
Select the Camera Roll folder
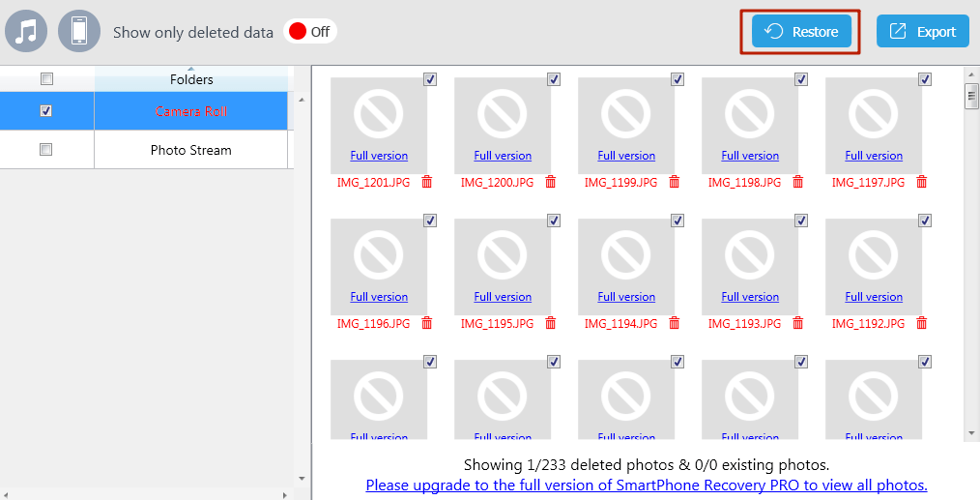point(190,111)
